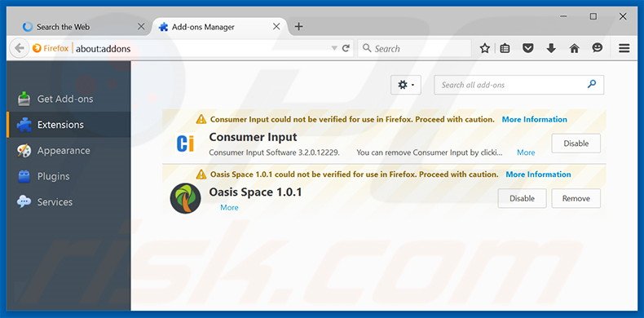Image resolution: width=644 pixels, height=318 pixels.
Task: Remove the Oasis Space extension
Action: pos(576,198)
